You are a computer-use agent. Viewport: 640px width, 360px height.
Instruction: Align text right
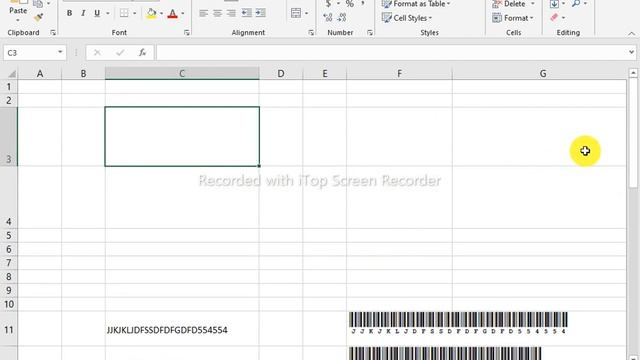click(231, 13)
